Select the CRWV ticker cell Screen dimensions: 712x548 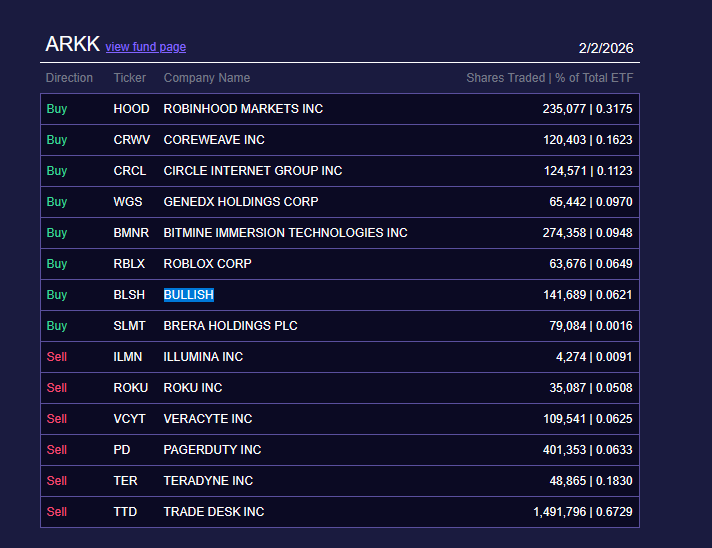pos(132,140)
